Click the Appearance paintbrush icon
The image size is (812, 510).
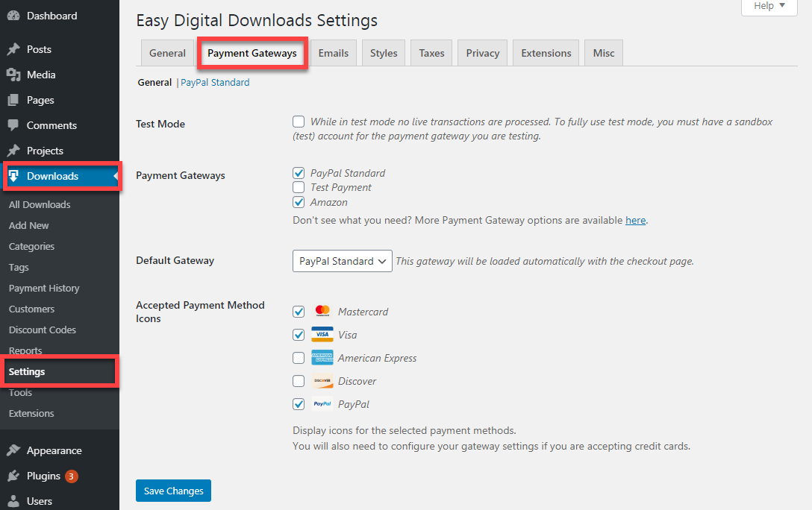[13, 450]
